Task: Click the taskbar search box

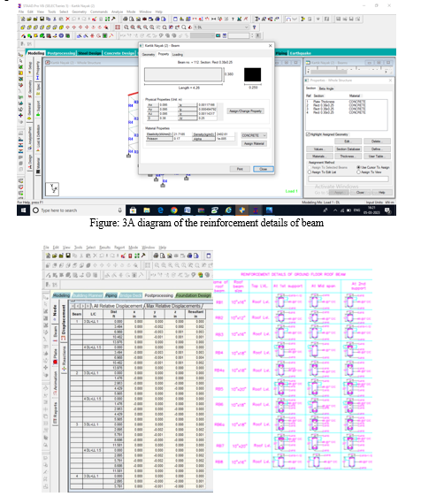Action: [x=77, y=210]
